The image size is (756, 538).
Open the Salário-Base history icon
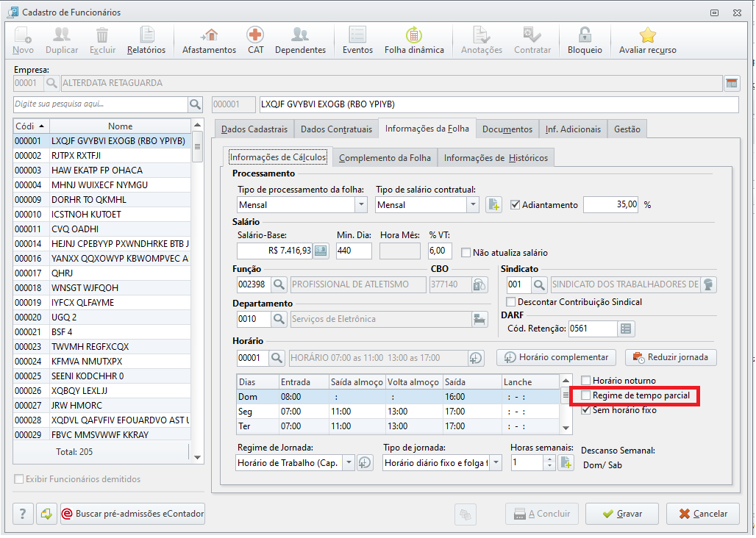(x=321, y=251)
